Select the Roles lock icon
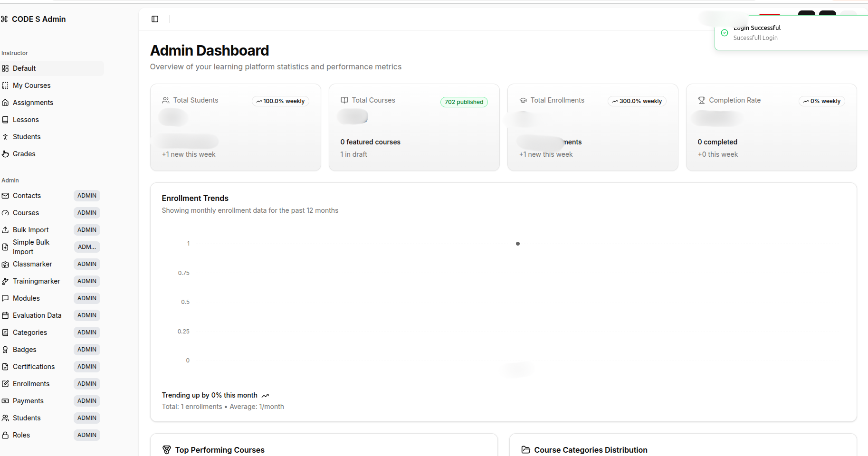 [5, 435]
